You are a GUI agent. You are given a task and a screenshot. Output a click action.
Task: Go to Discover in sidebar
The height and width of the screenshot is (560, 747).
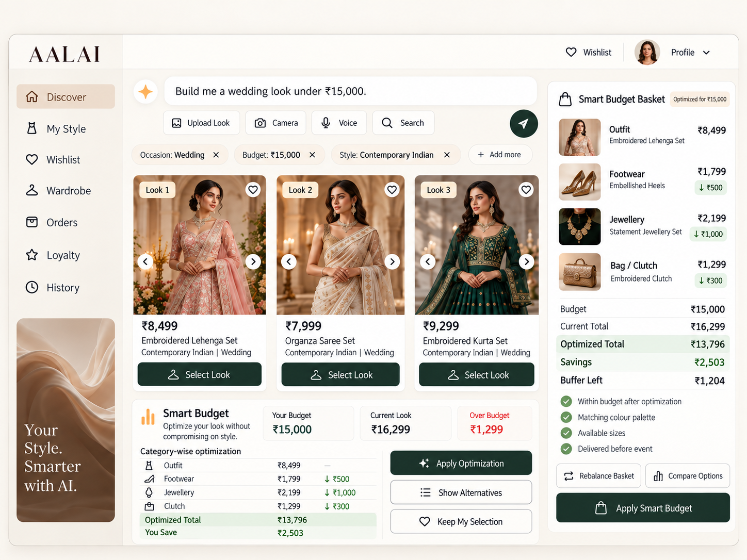66,96
